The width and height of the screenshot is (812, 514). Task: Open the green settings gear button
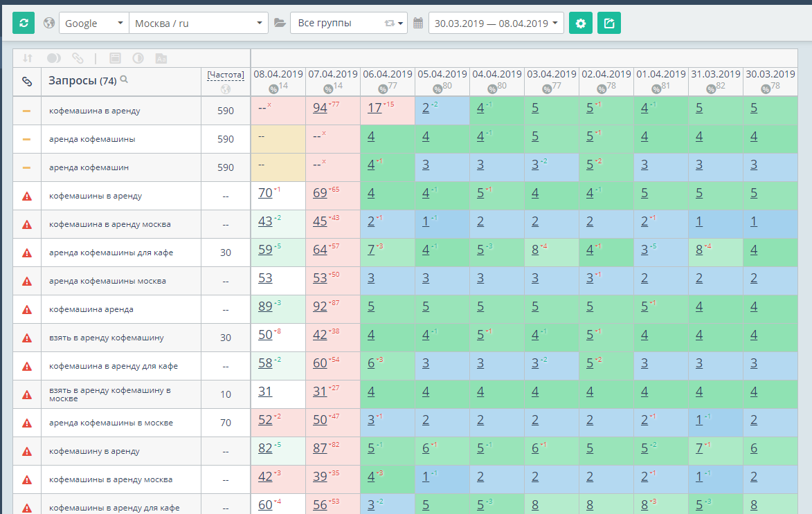(x=581, y=24)
